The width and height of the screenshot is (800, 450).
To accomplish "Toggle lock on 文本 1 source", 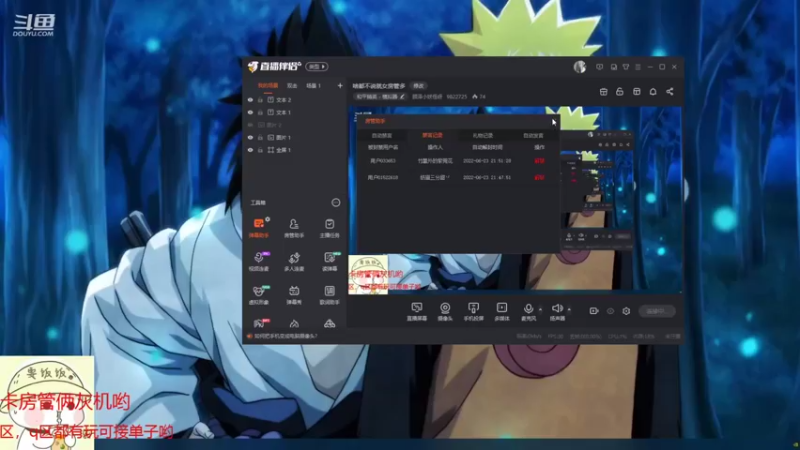I will [x=260, y=112].
